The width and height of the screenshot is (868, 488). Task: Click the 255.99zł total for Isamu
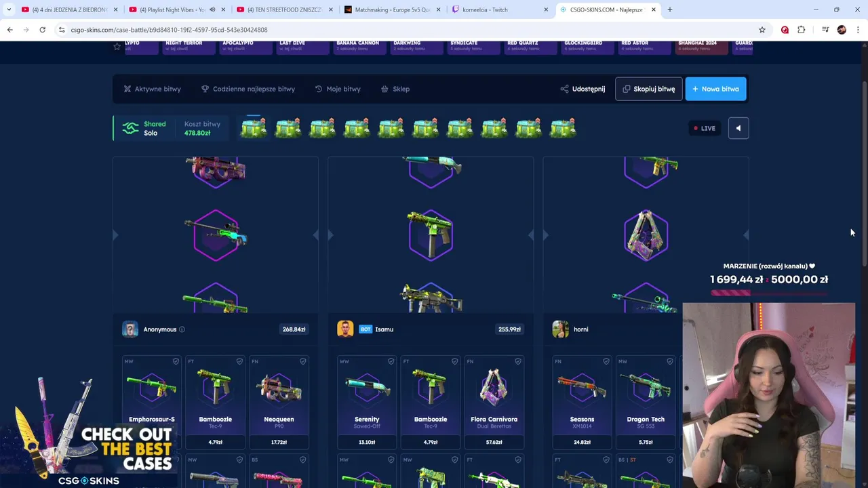coord(509,329)
